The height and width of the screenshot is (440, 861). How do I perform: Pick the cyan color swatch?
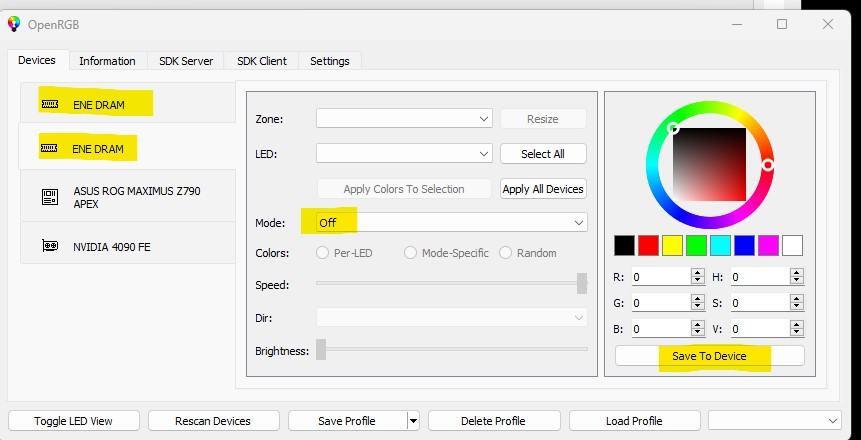720,246
